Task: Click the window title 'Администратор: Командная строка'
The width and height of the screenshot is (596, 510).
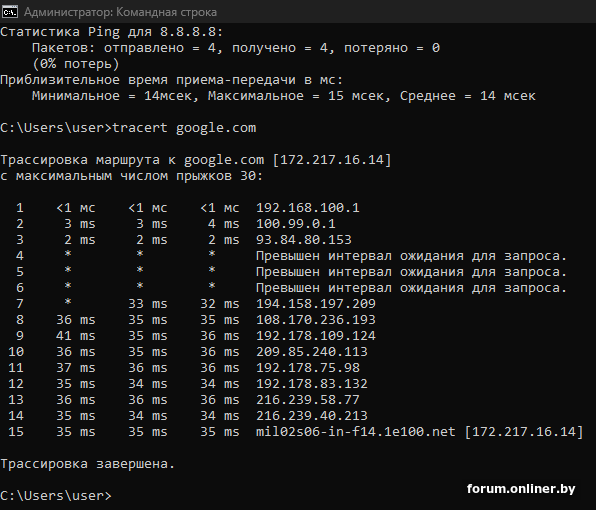Action: (120, 12)
